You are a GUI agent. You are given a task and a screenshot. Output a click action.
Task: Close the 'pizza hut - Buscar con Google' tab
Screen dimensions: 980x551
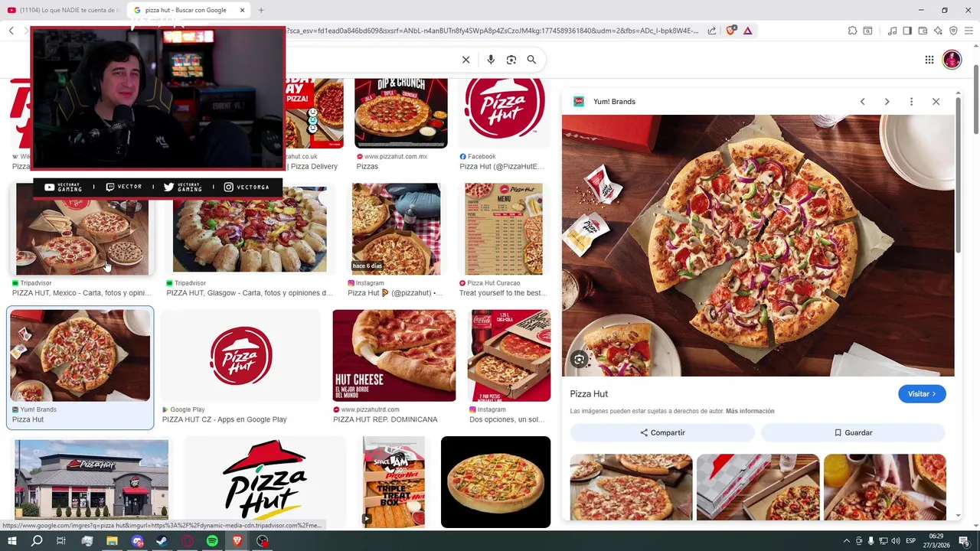click(243, 10)
